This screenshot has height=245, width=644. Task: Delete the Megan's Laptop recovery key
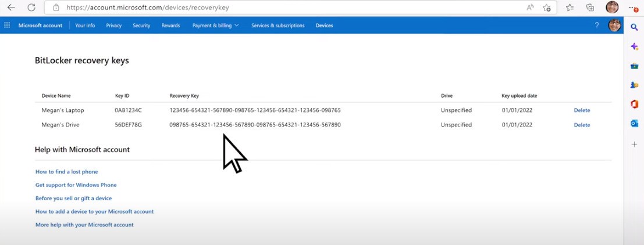582,110
